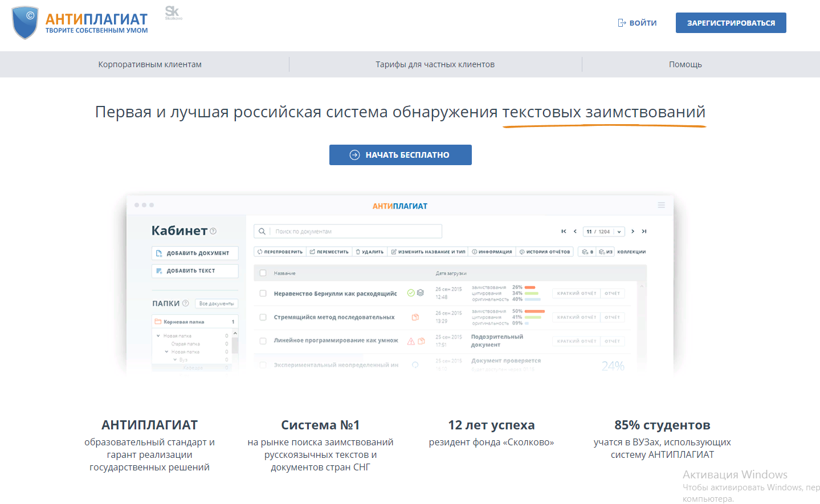
Task: Click the help icon next to Кабинет
Action: pyautogui.click(x=213, y=231)
